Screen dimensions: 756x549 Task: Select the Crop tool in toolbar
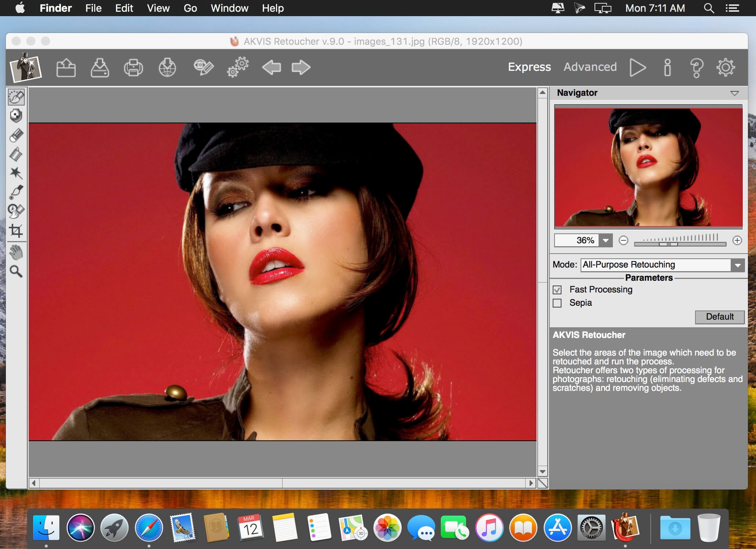click(17, 230)
